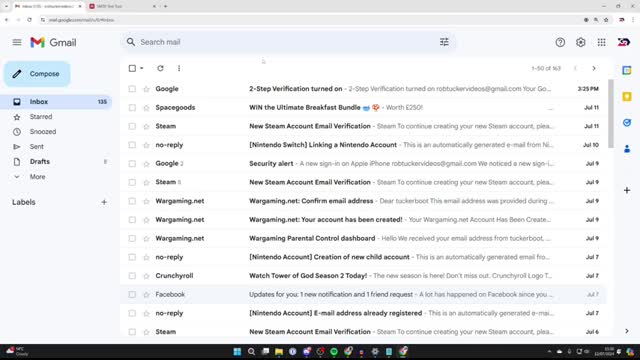
Task: Open taskbar Search
Action: (251, 351)
